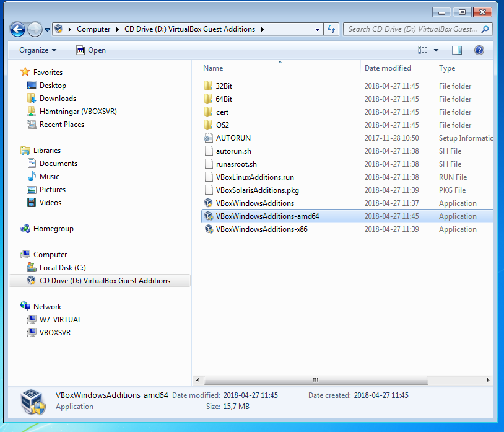
Task: Expand the view options dropdown arrow
Action: click(436, 50)
